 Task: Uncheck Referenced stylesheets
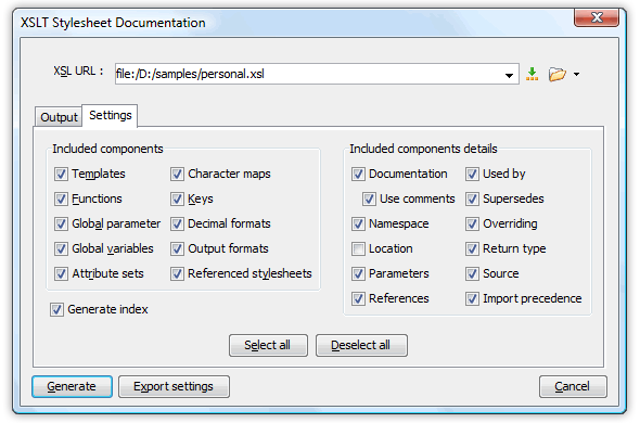click(177, 274)
